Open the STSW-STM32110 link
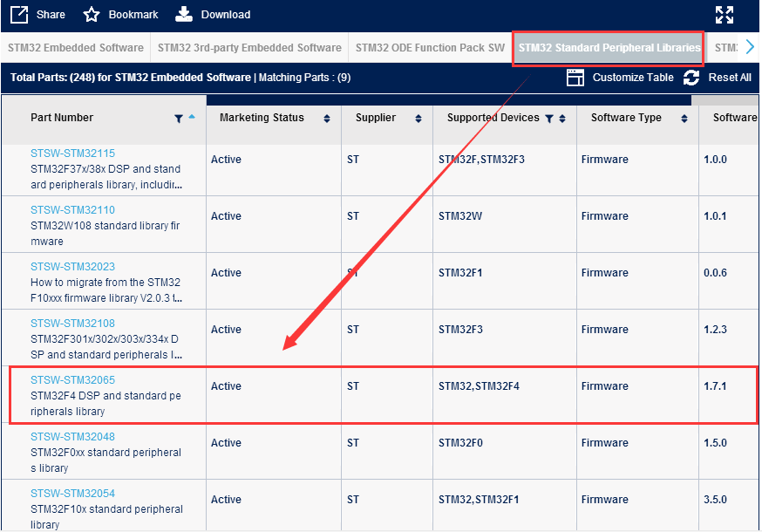The image size is (762, 532). coord(72,209)
